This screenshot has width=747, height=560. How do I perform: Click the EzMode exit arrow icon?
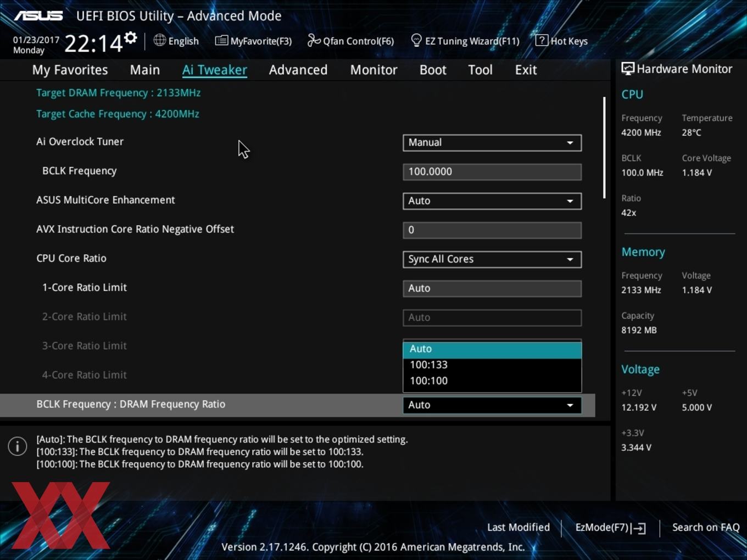coord(638,528)
